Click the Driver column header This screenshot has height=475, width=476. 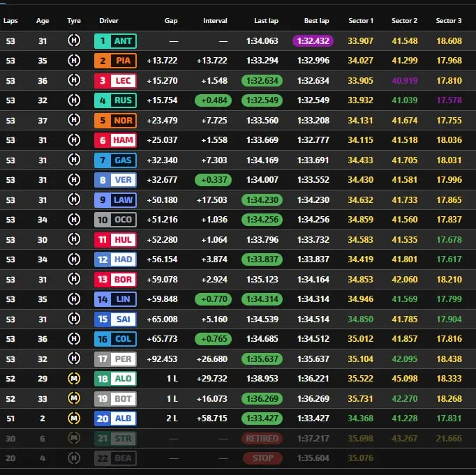pyautogui.click(x=109, y=21)
